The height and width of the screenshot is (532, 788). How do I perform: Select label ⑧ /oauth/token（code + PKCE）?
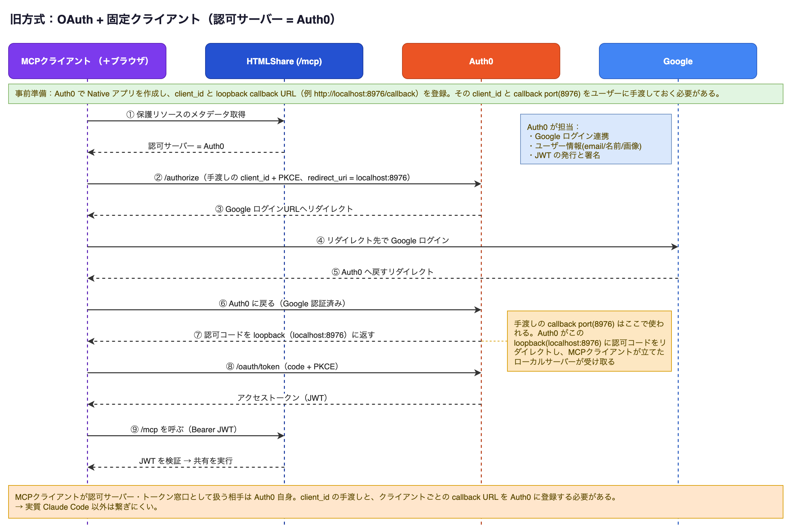(282, 367)
